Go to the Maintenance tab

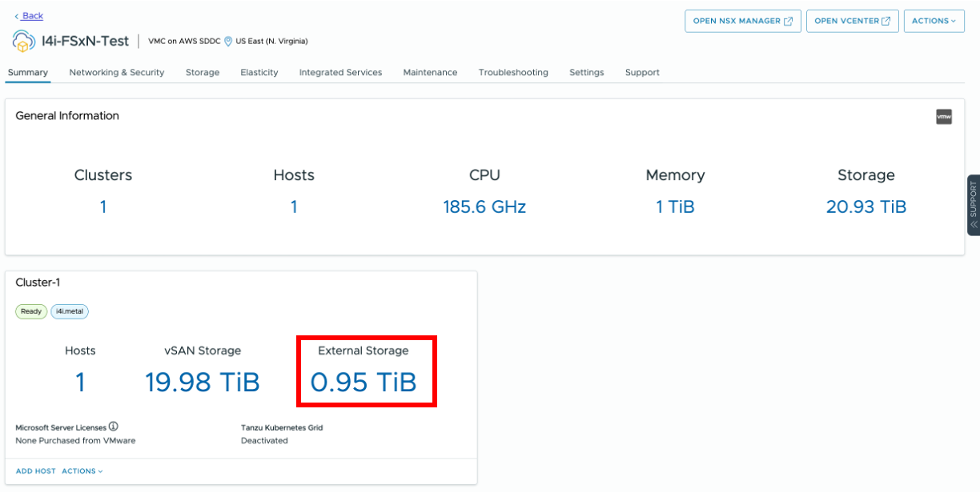(430, 73)
